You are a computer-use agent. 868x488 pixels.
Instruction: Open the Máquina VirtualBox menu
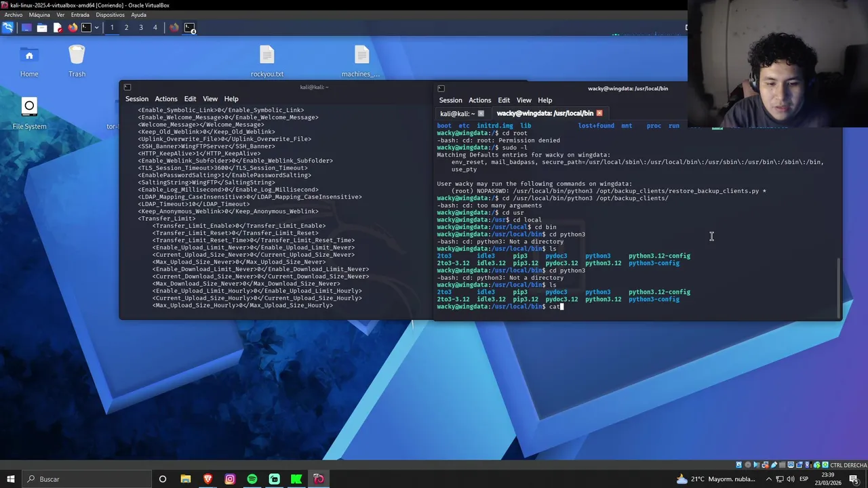coord(39,15)
